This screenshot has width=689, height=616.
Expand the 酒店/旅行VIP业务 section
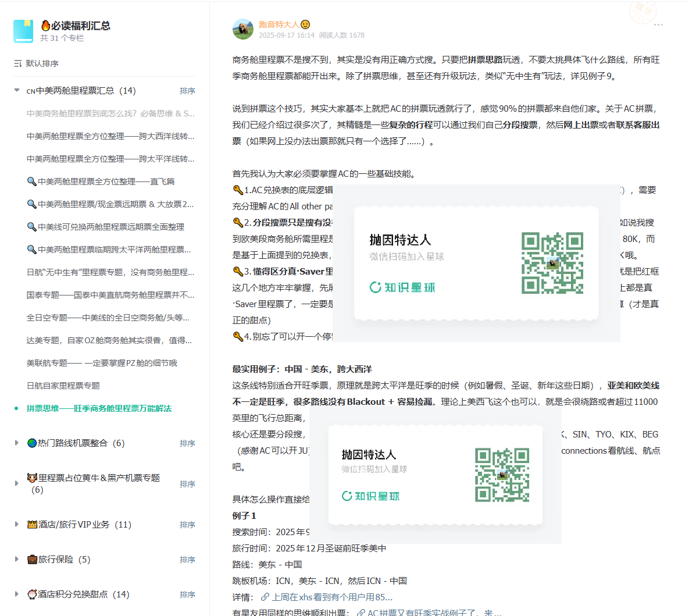17,524
